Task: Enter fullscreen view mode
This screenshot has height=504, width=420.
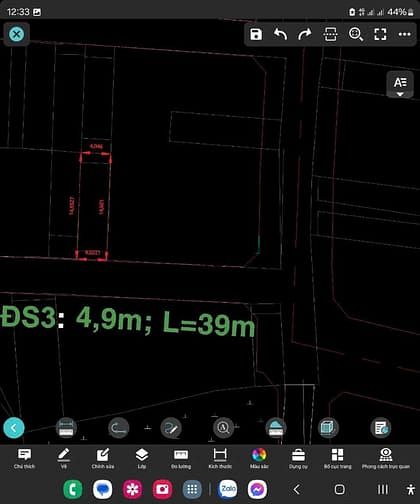Action: point(380,34)
